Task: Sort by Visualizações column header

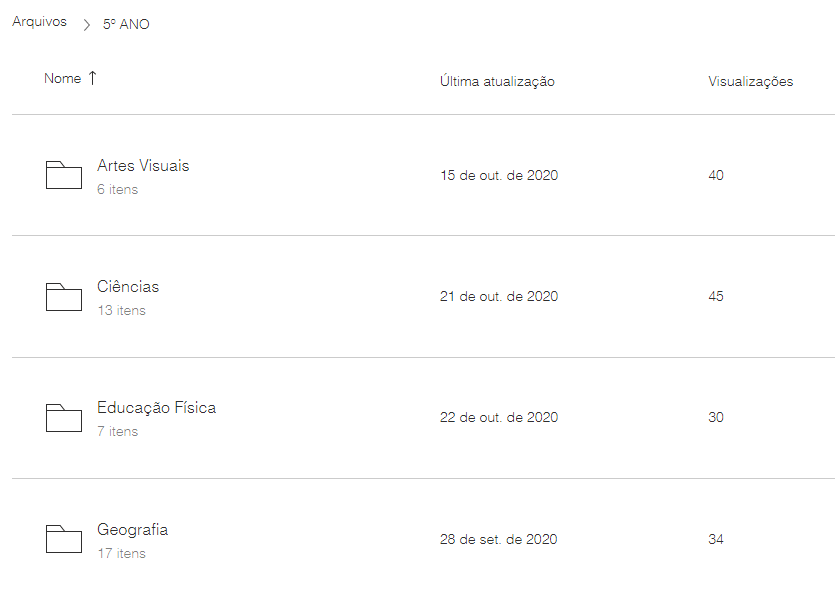Action: click(750, 82)
